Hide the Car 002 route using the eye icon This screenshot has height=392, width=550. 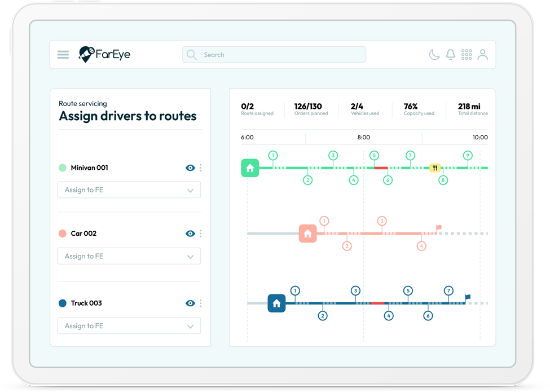[190, 234]
